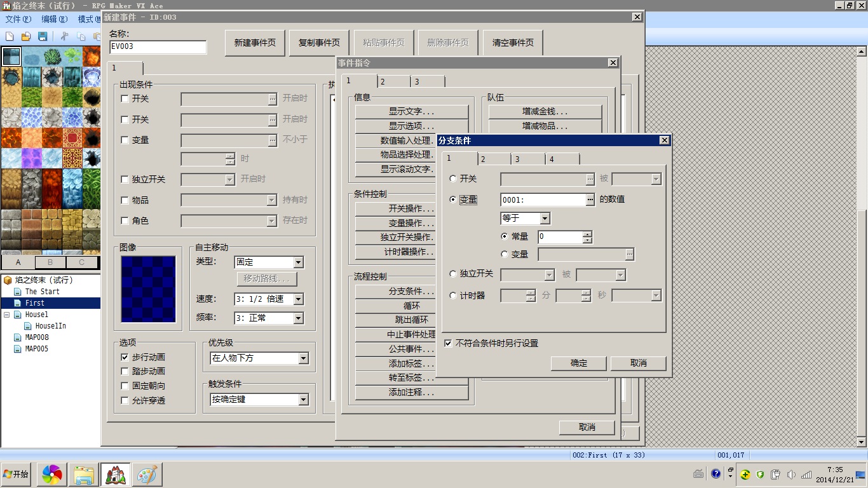Enable the first 开关 appearance condition checkbox

click(x=125, y=99)
